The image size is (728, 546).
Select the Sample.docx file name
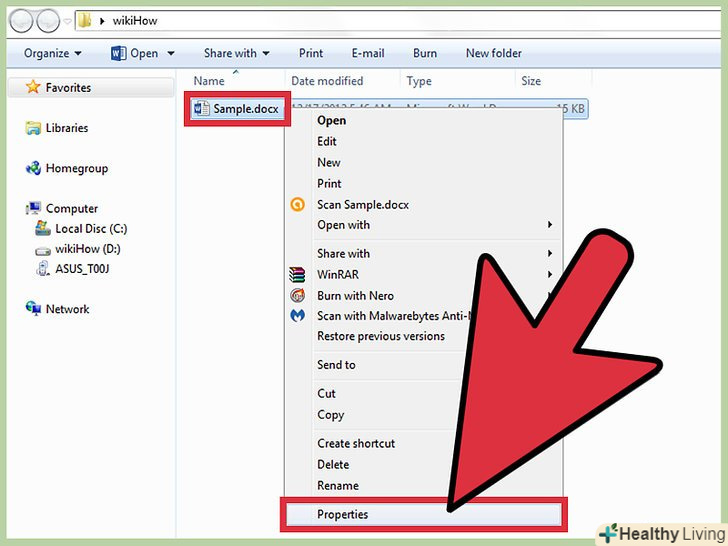click(246, 109)
